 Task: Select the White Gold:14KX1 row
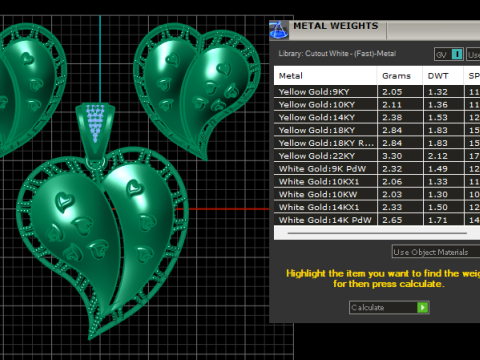pyautogui.click(x=377, y=207)
